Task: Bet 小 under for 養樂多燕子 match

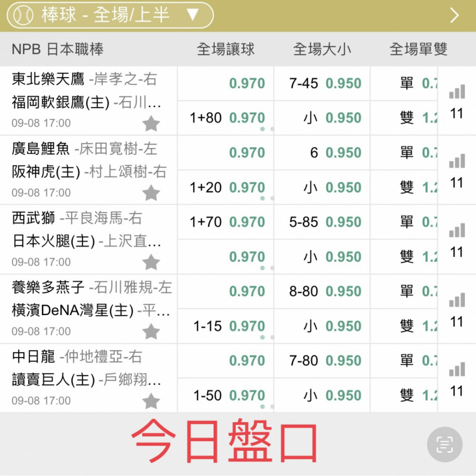Action: tap(322, 326)
